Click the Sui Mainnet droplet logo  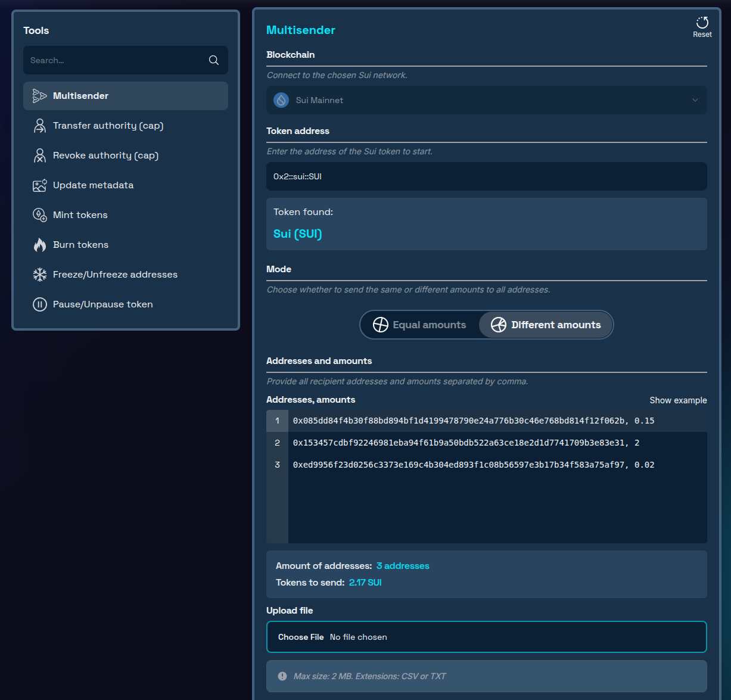[281, 100]
